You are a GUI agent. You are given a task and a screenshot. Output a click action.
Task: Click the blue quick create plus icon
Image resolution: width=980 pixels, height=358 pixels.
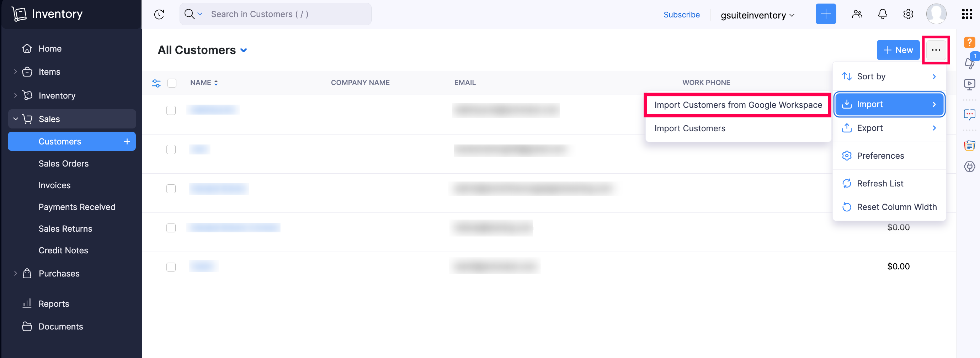825,15
